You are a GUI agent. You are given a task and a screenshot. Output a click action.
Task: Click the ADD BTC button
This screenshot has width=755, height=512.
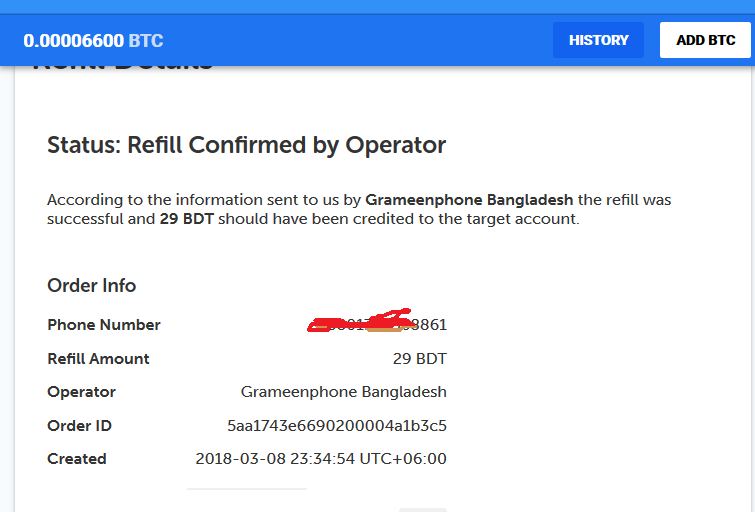705,40
